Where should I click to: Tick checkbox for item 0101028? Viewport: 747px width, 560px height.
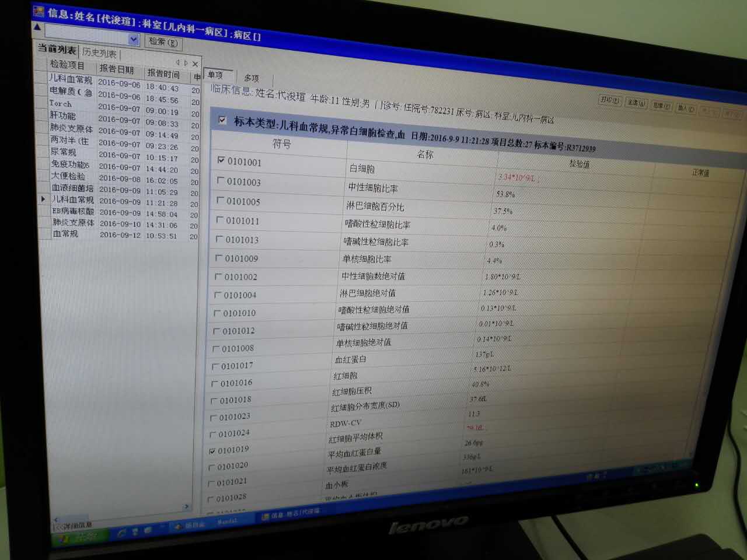(210, 499)
